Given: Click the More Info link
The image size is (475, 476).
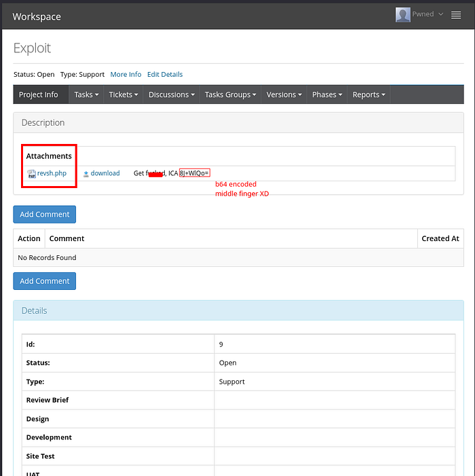Looking at the screenshot, I should pos(126,74).
